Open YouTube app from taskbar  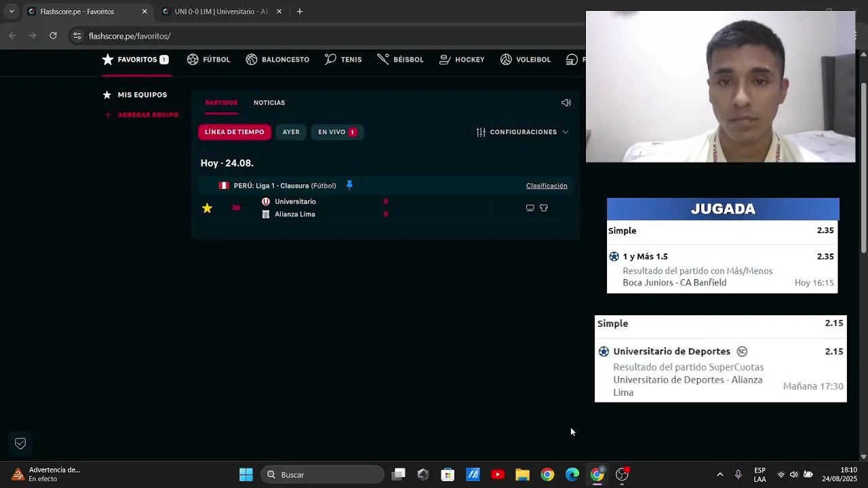tap(498, 474)
